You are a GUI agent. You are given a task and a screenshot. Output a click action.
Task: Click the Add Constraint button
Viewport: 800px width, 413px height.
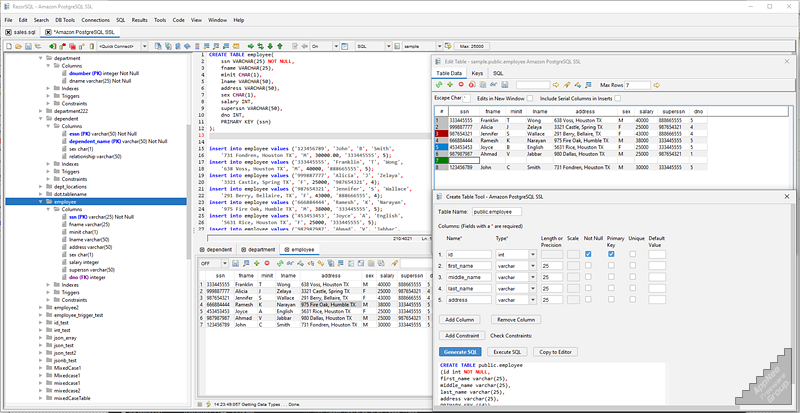tap(462, 336)
